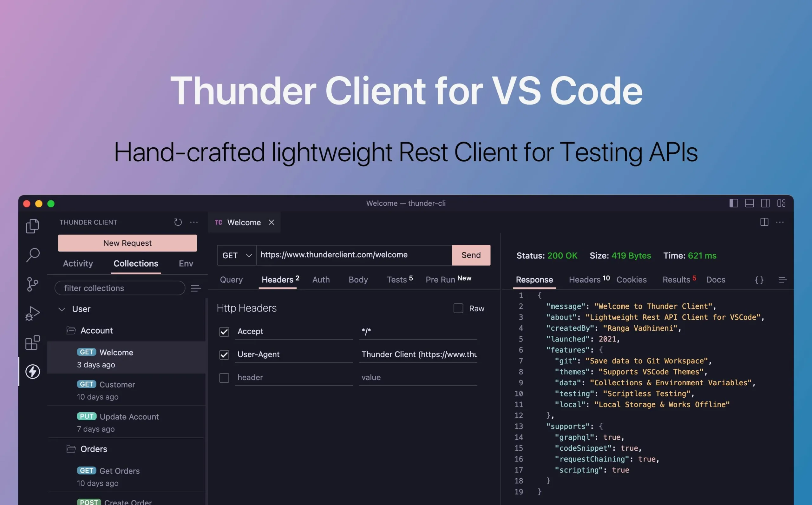Toggle primary sidebar layout icon in title bar
Screen dimensions: 812x505
point(734,203)
